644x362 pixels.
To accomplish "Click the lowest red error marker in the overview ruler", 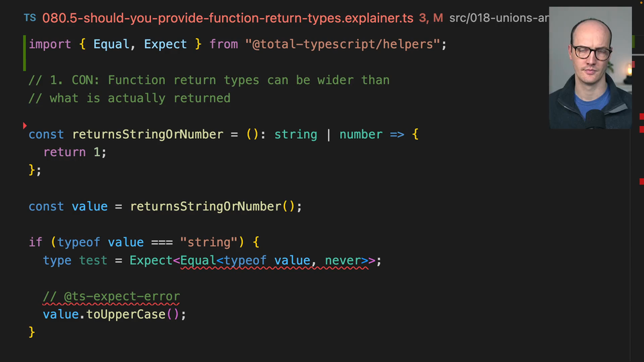I will (x=641, y=181).
